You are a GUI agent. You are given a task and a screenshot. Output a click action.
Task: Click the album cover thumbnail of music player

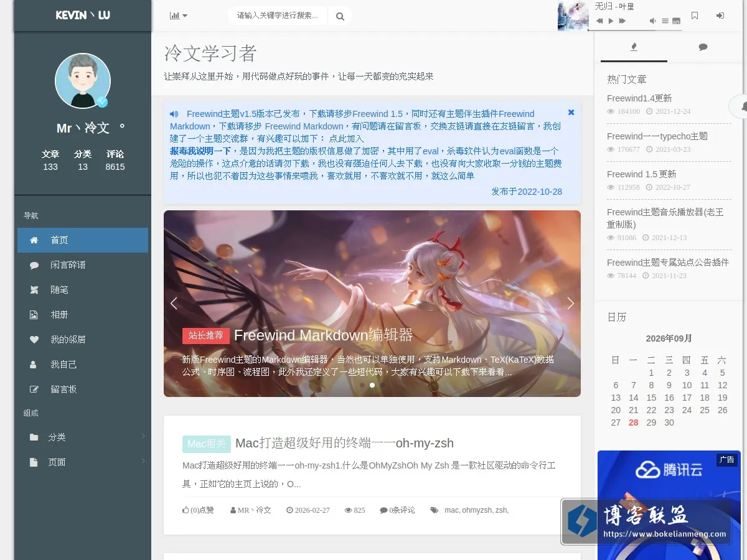[573, 16]
